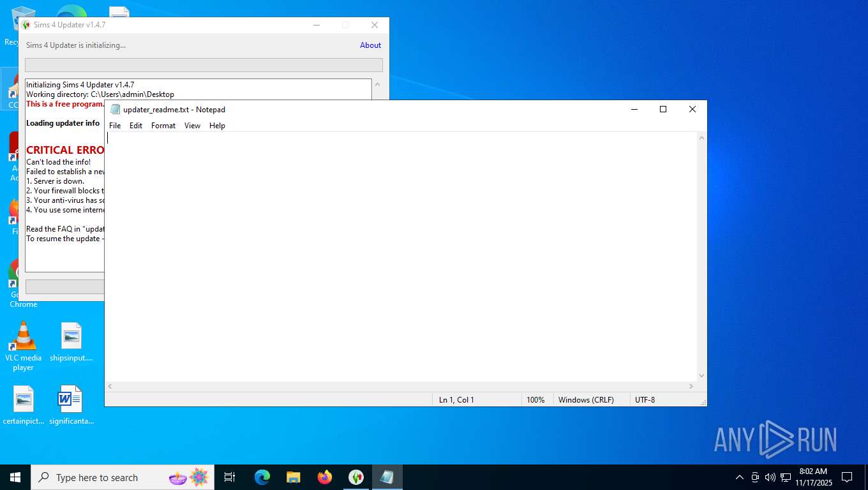
Task: Open the Windows Start menu
Action: coord(15,477)
